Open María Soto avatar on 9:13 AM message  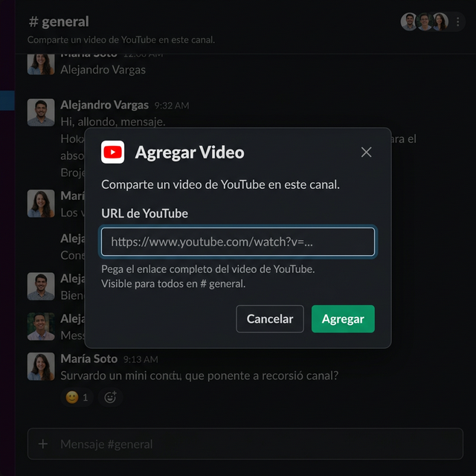41,367
